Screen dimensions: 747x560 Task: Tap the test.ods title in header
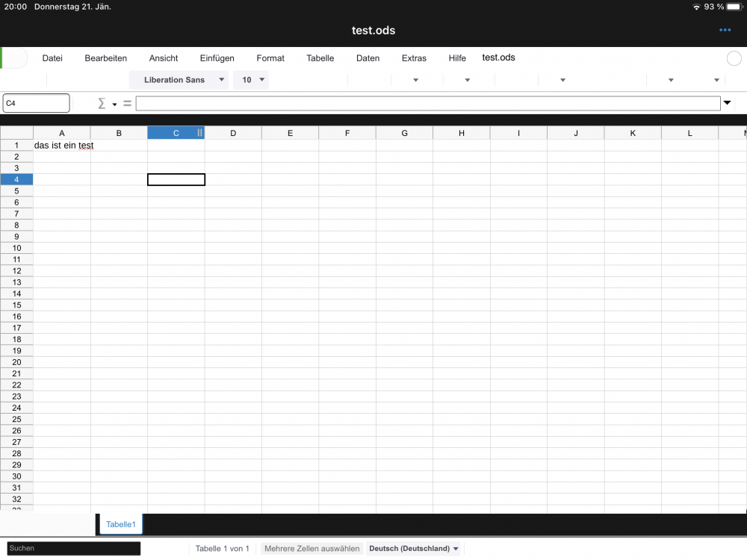tap(373, 31)
